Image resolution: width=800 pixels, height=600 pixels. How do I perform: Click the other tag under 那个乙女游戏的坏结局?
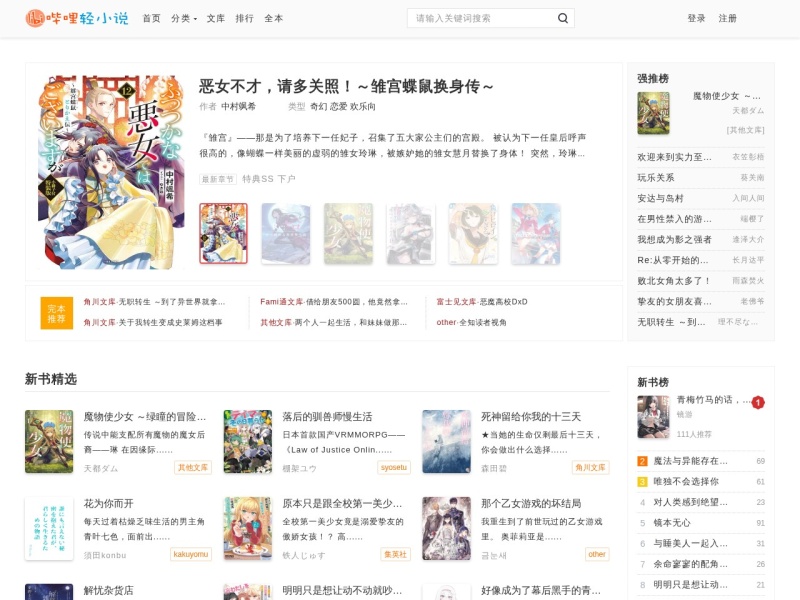(597, 554)
